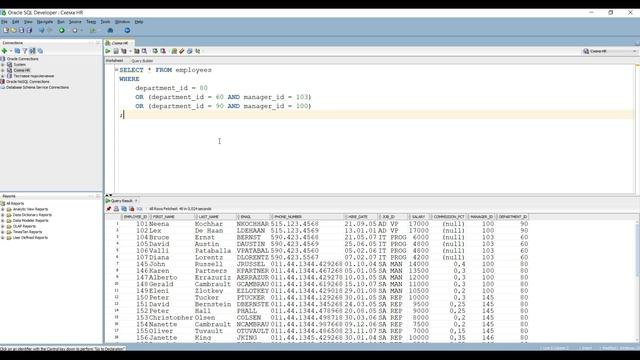This screenshot has width=640, height=360.
Task: Select Database Schema Service Connections item
Action: (x=37, y=87)
